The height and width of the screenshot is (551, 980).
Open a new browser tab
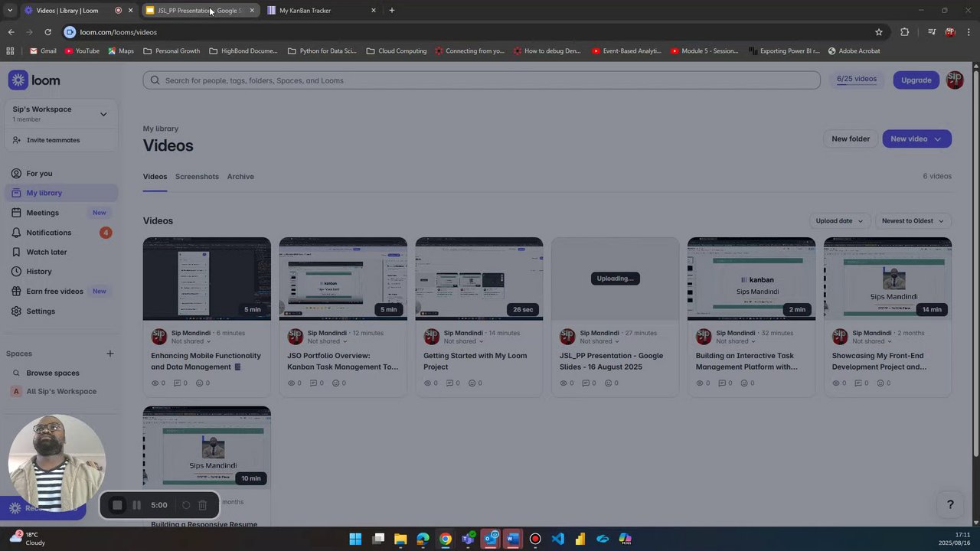[392, 11]
